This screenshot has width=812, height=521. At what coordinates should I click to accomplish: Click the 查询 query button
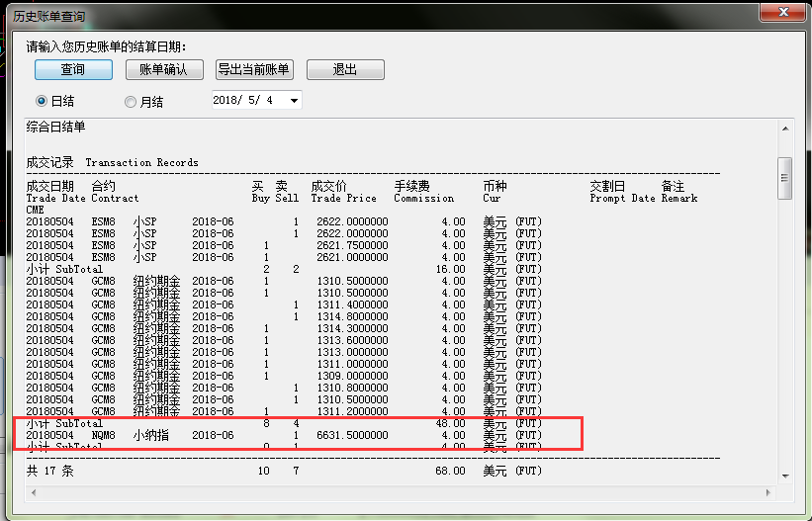(72, 69)
